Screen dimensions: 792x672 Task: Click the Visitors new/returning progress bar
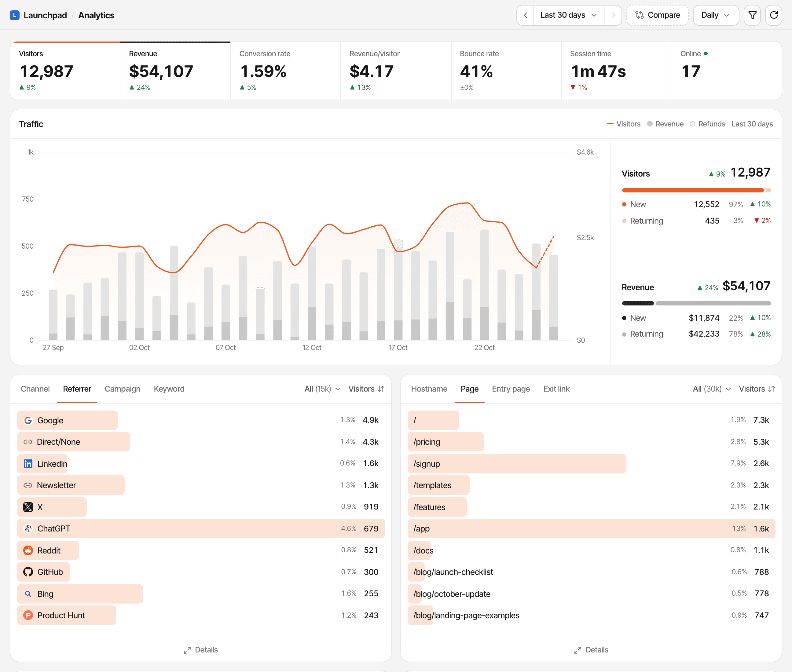696,190
